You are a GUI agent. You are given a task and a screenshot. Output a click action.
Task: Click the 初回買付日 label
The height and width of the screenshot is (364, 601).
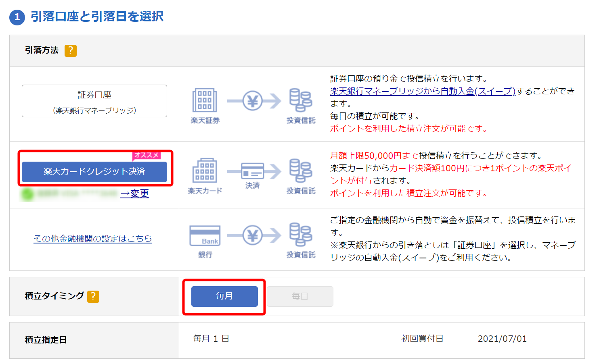click(x=422, y=339)
